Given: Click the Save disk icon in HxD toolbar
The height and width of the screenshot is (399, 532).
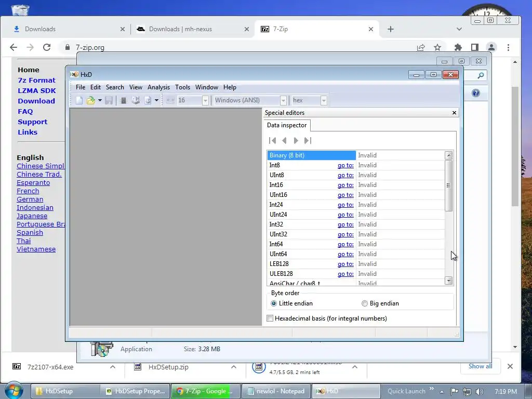Looking at the screenshot, I should (109, 100).
